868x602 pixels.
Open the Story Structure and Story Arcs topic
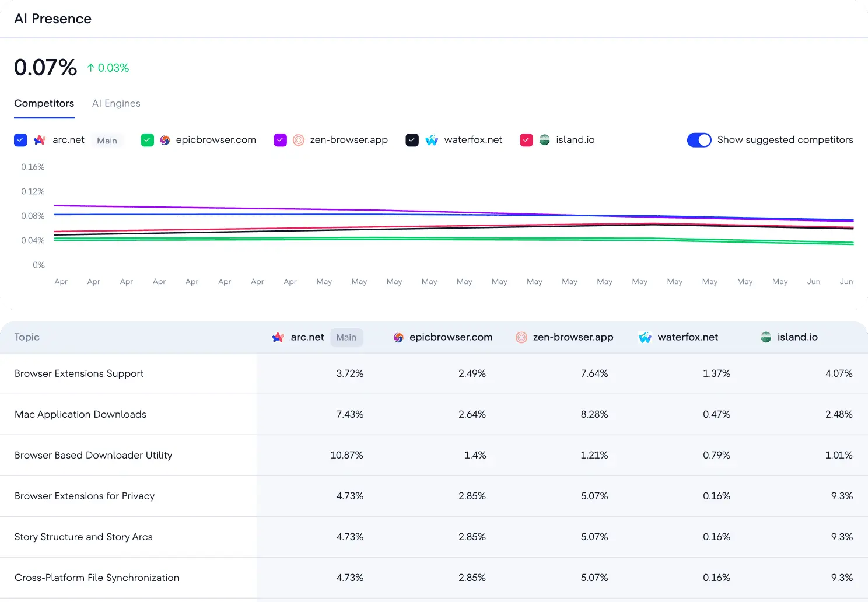[83, 537]
